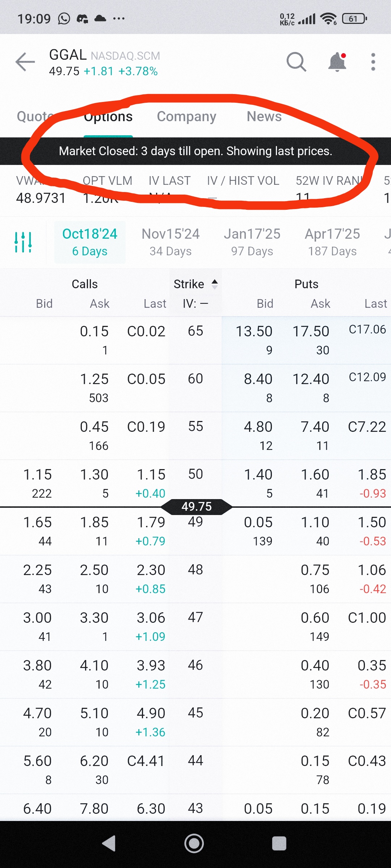Open the three-dot overflow menu

(373, 62)
